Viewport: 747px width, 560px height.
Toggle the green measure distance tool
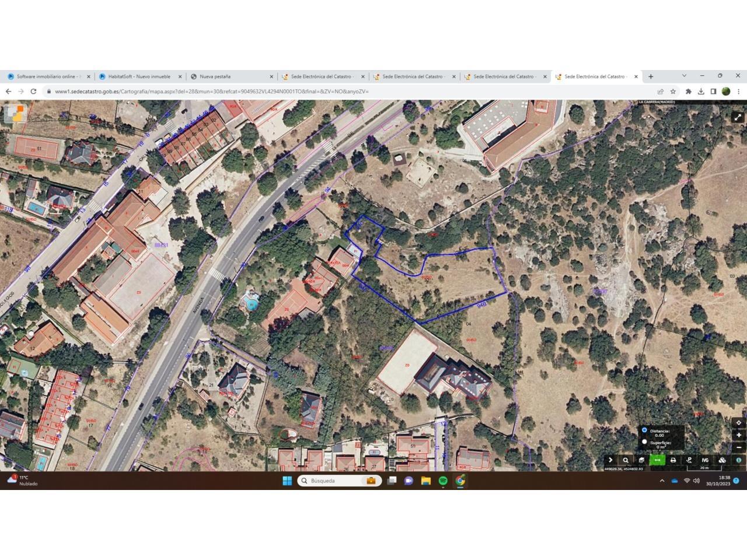click(657, 460)
